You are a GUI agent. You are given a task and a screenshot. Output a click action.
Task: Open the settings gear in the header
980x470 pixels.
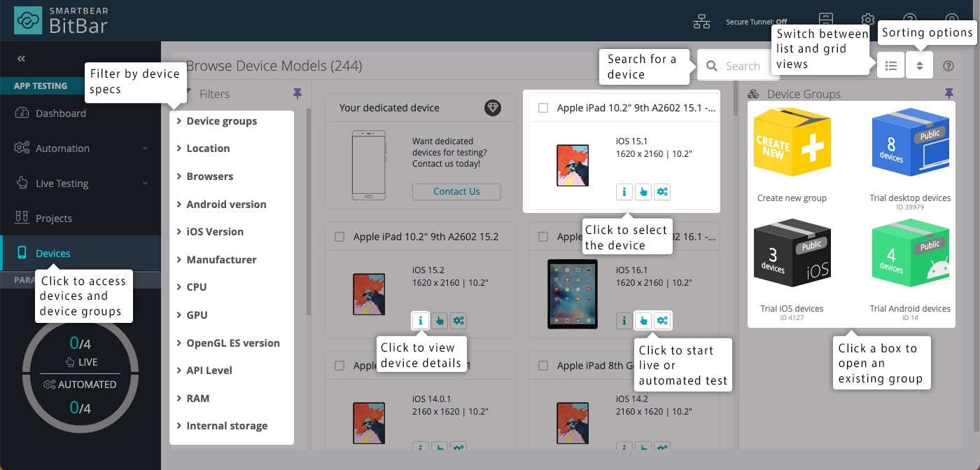tap(868, 20)
